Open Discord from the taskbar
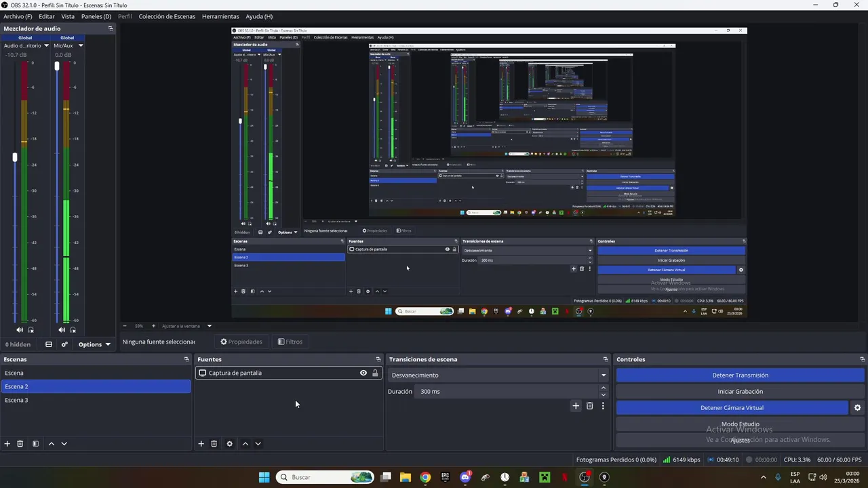The image size is (868, 488). [465, 477]
